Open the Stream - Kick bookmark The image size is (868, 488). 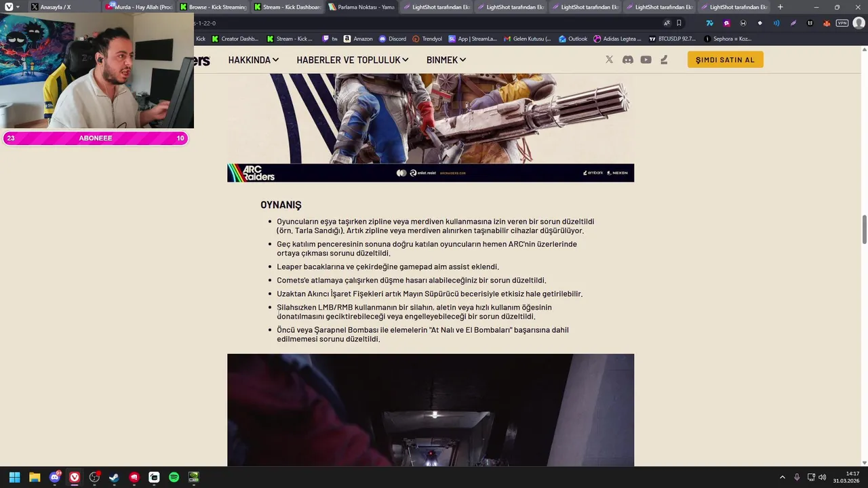(x=290, y=39)
